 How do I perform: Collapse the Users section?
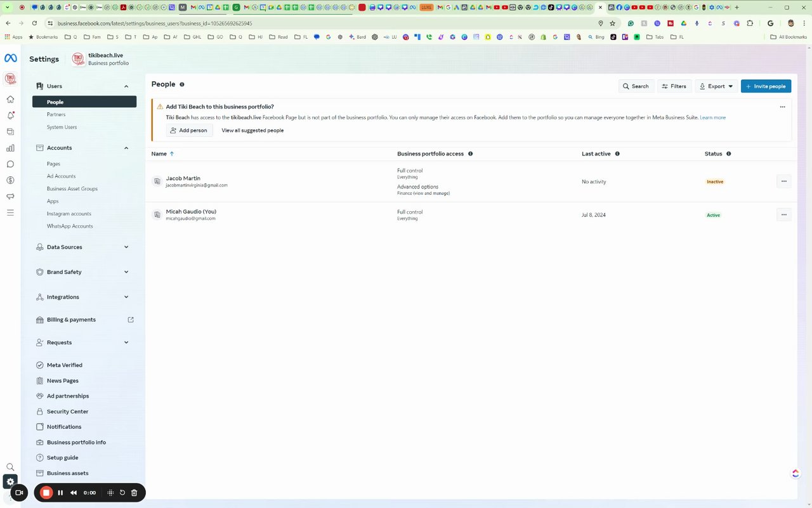click(126, 86)
